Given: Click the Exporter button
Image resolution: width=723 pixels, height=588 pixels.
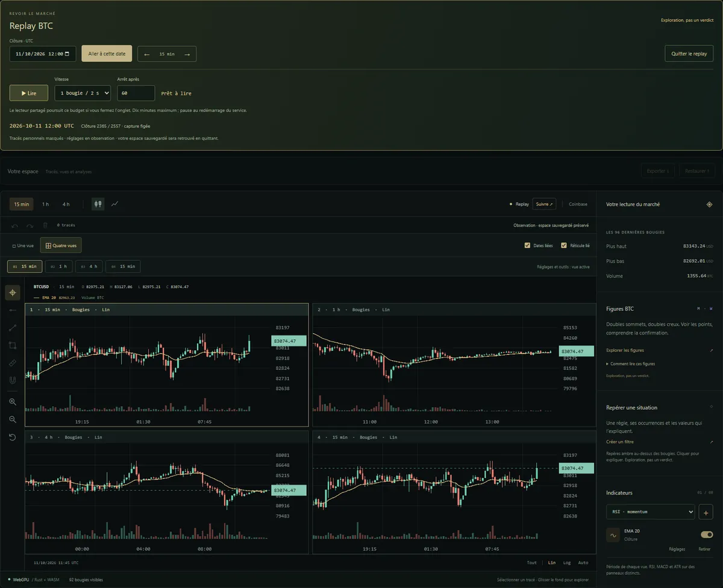Looking at the screenshot, I should [x=658, y=171].
